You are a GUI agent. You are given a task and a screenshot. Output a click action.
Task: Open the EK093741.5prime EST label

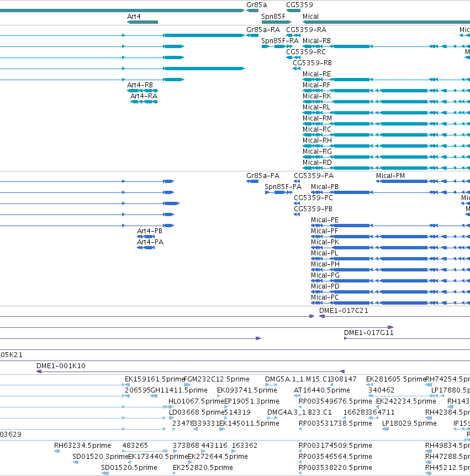point(247,390)
